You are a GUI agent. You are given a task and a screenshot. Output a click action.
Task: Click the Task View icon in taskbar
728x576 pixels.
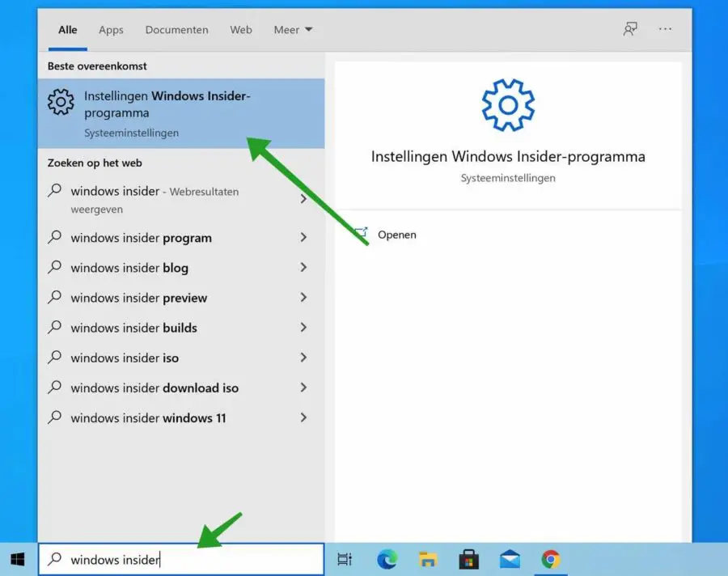345,559
